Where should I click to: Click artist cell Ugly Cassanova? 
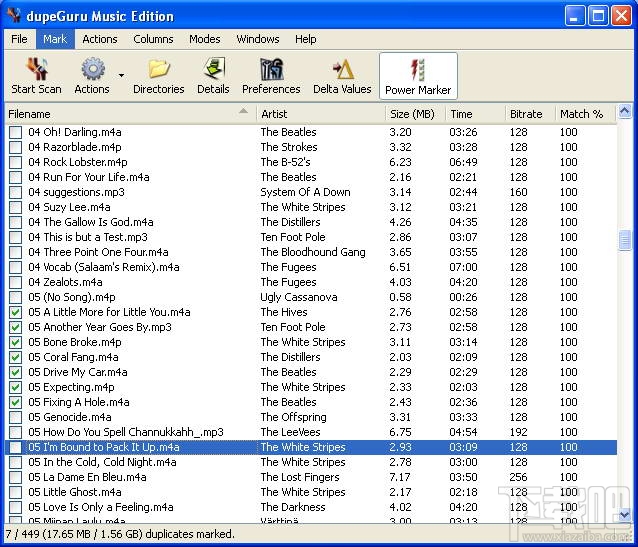299,298
